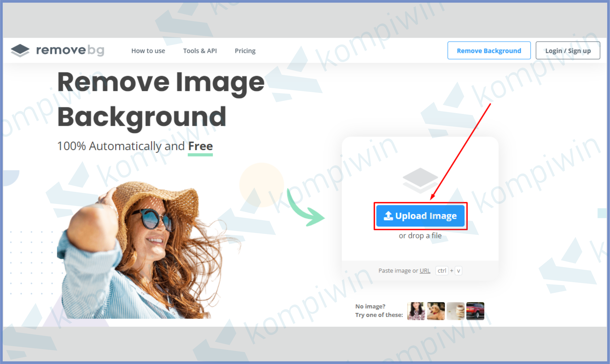Open the How to use menu
Screen dimensions: 610x364
click(x=148, y=51)
